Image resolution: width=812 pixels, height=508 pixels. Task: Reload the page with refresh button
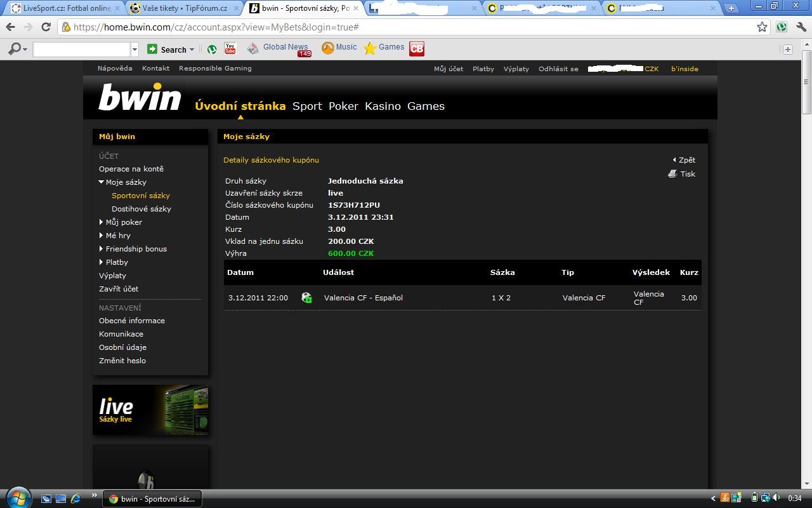pyautogui.click(x=46, y=27)
